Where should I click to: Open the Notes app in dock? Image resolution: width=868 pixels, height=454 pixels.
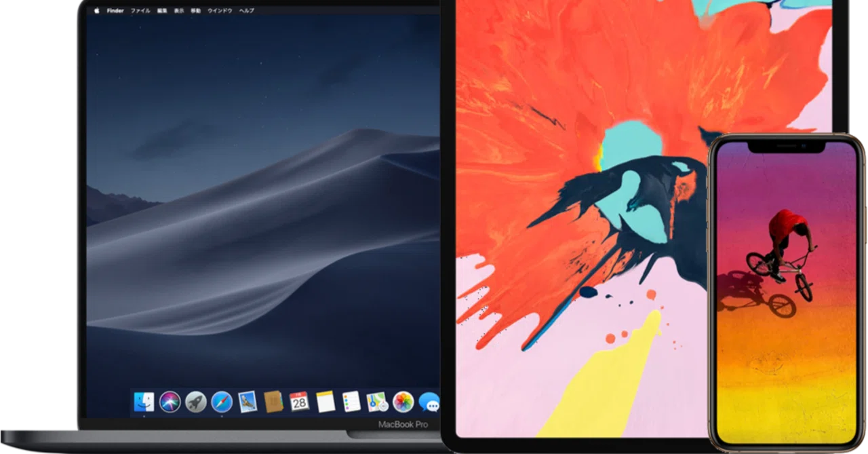click(x=325, y=402)
